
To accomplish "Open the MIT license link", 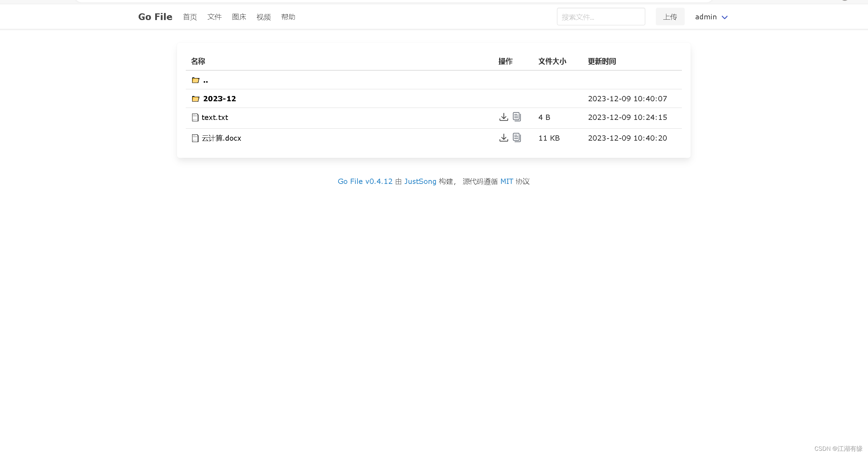I will (507, 181).
